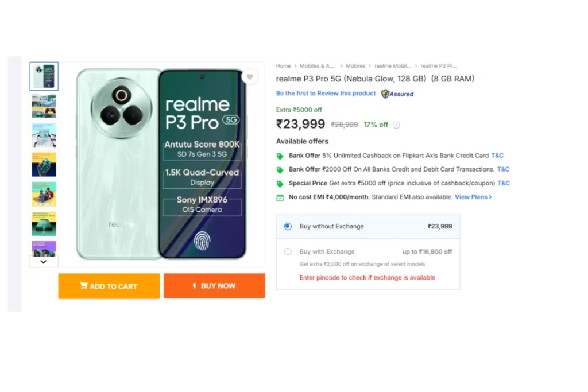Viewport: 588px width, 392px height.
Task: Open View Plans for EMI
Action: pos(473,197)
